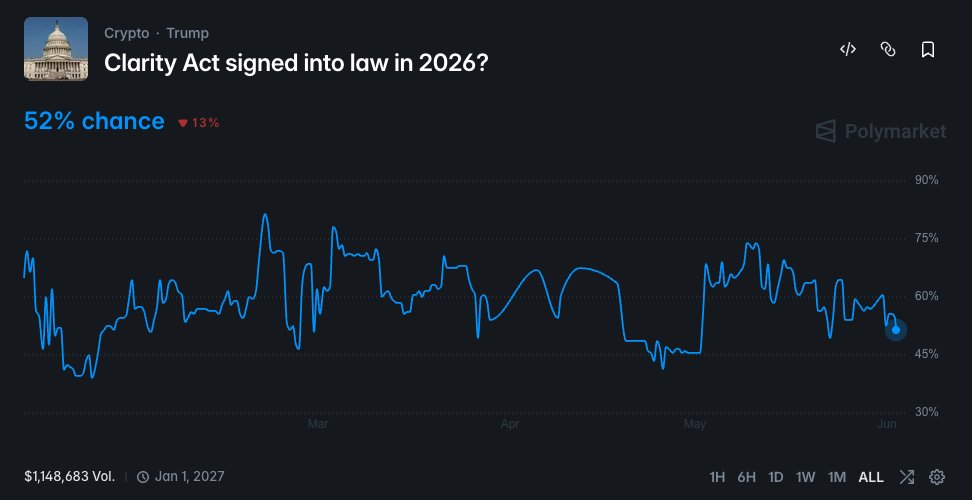
Task: Select the 1H time range
Action: [717, 477]
